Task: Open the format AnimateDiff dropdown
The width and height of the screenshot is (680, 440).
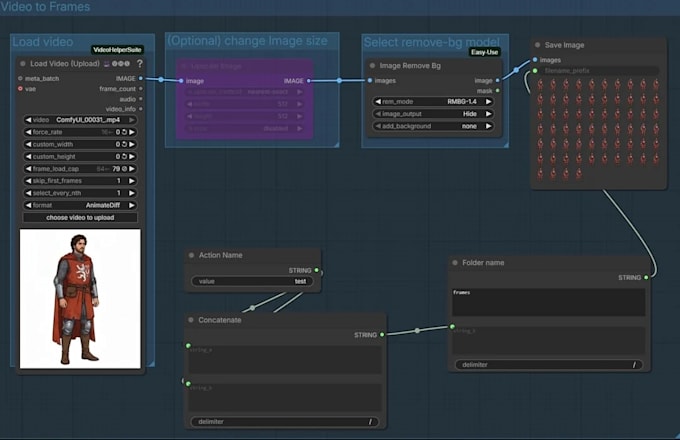Action: coord(80,205)
